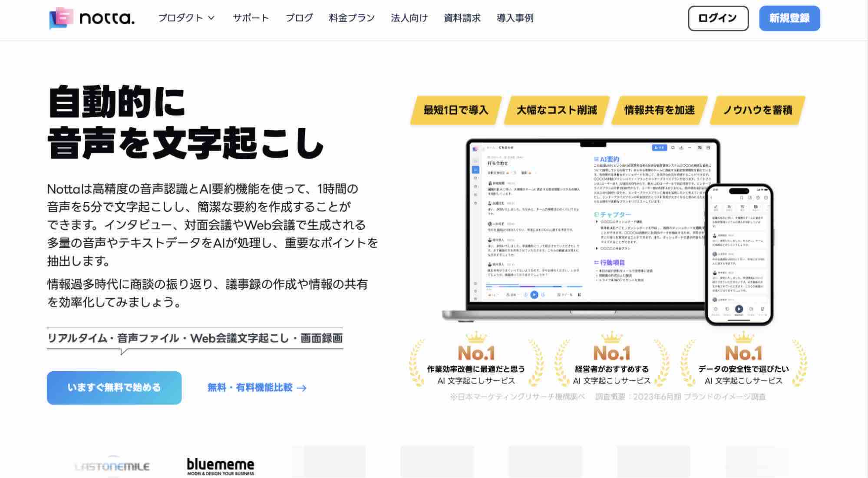Click the play button in phone mockup
Image resolution: width=868 pixels, height=478 pixels.
[739, 309]
